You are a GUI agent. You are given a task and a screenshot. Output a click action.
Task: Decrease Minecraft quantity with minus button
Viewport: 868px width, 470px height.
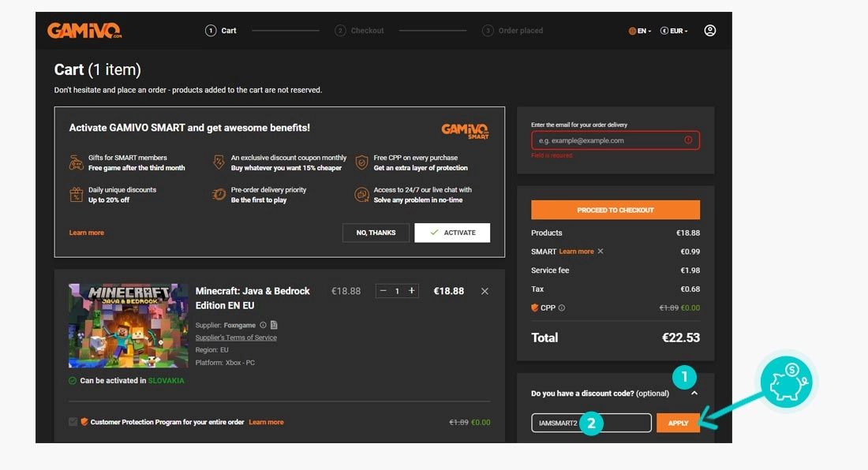(x=383, y=291)
